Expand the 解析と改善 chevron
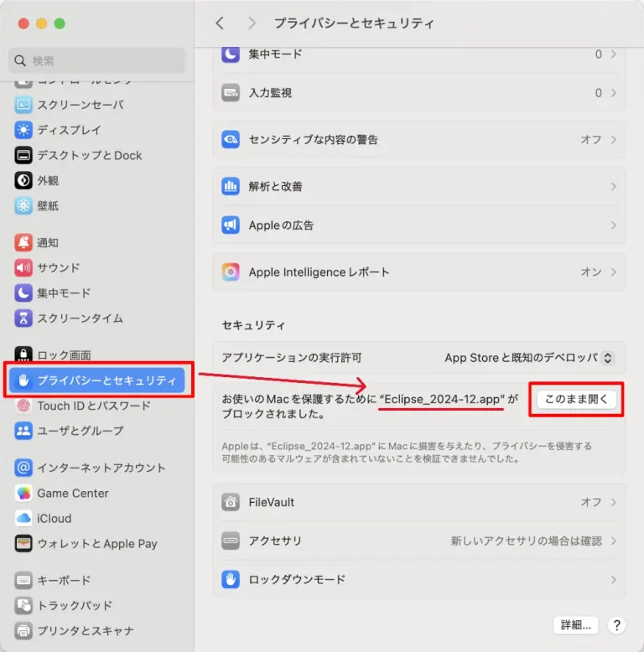 tap(614, 186)
